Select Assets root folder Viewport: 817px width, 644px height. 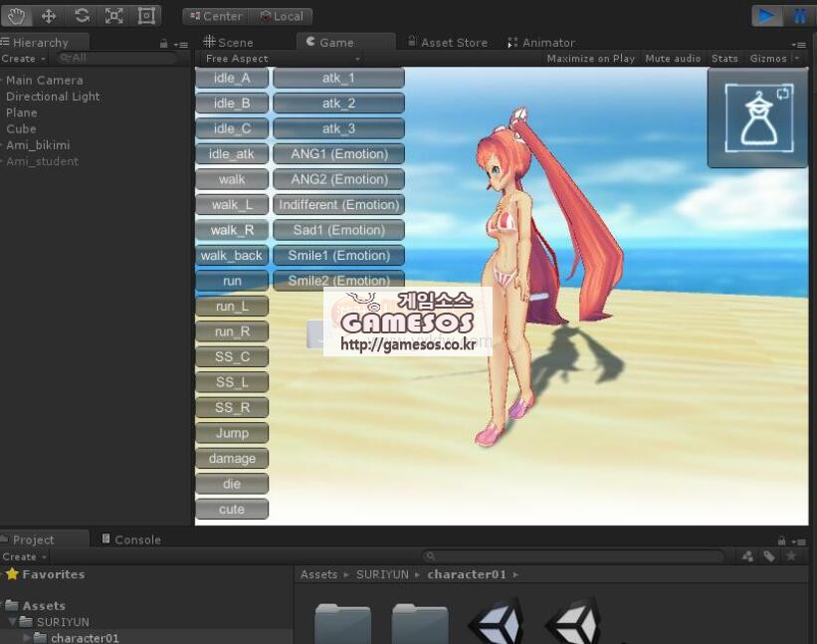tap(44, 606)
